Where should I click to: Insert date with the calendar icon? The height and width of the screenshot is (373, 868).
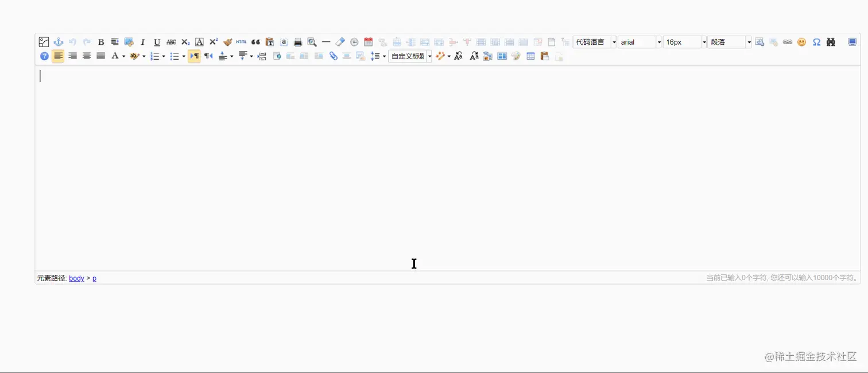pyautogui.click(x=369, y=42)
